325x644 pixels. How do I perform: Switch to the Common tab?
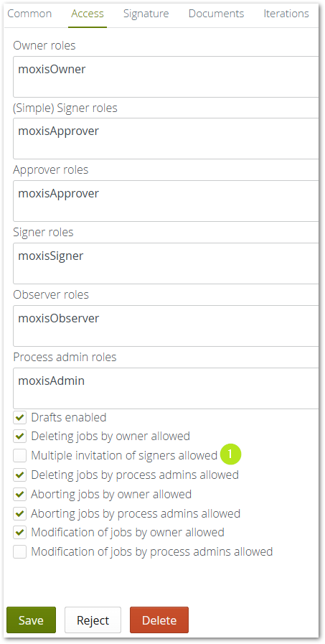[x=29, y=14]
